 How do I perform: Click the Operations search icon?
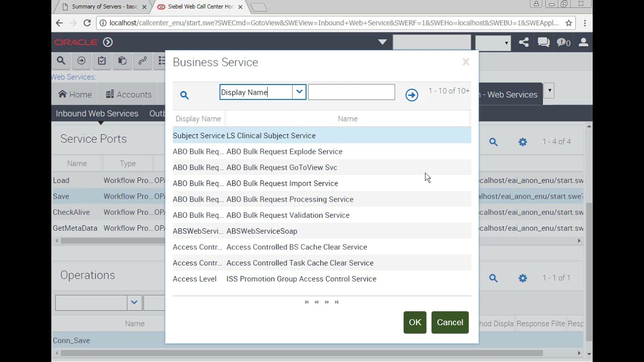coord(493,278)
